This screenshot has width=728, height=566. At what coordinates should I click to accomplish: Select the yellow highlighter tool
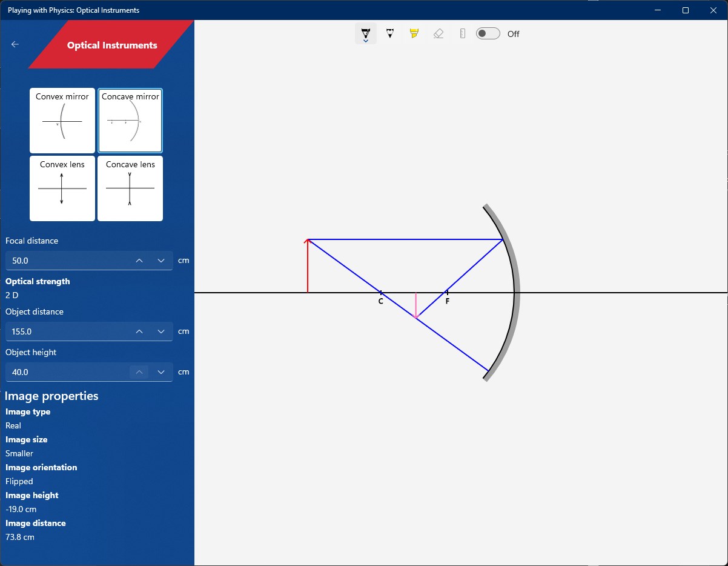(414, 34)
